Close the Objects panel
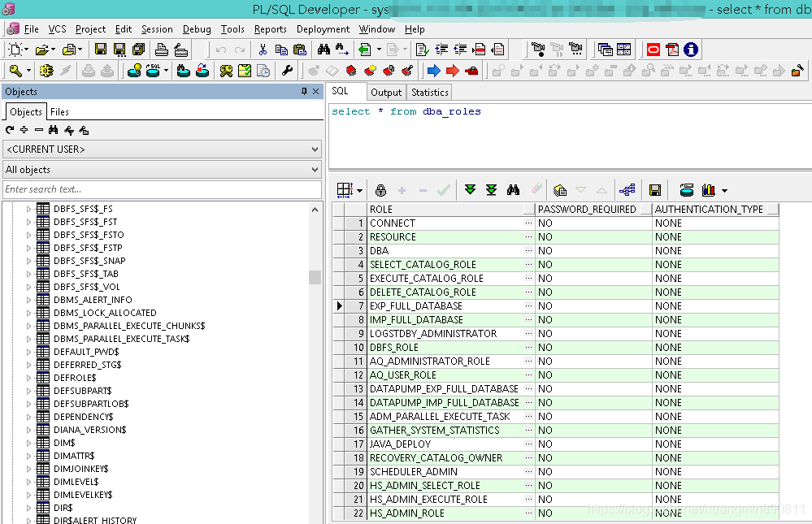This screenshot has height=524, width=812. tap(316, 92)
